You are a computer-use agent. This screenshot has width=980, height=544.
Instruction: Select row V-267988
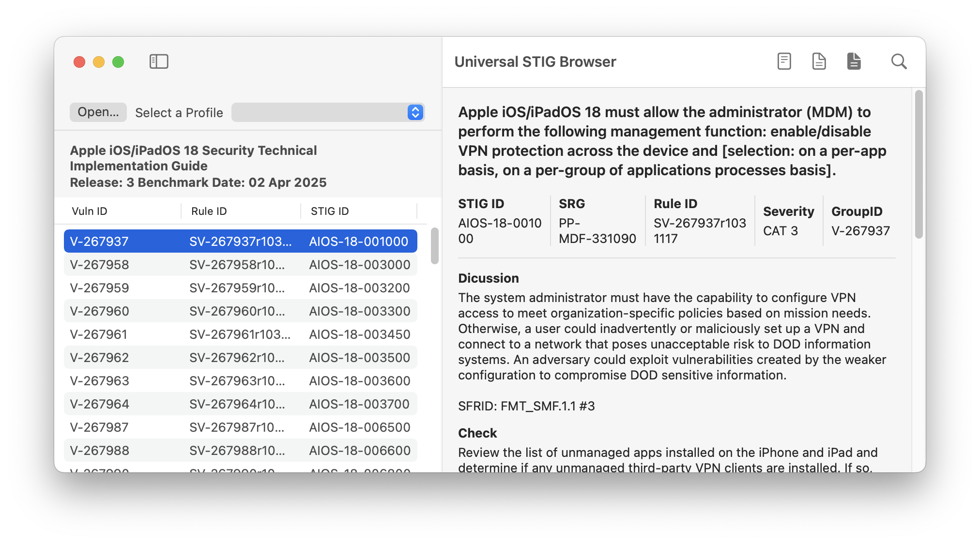pyautogui.click(x=240, y=450)
